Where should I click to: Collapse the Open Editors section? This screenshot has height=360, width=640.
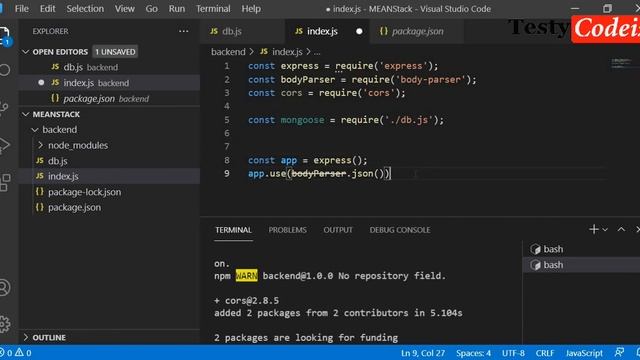(x=26, y=52)
